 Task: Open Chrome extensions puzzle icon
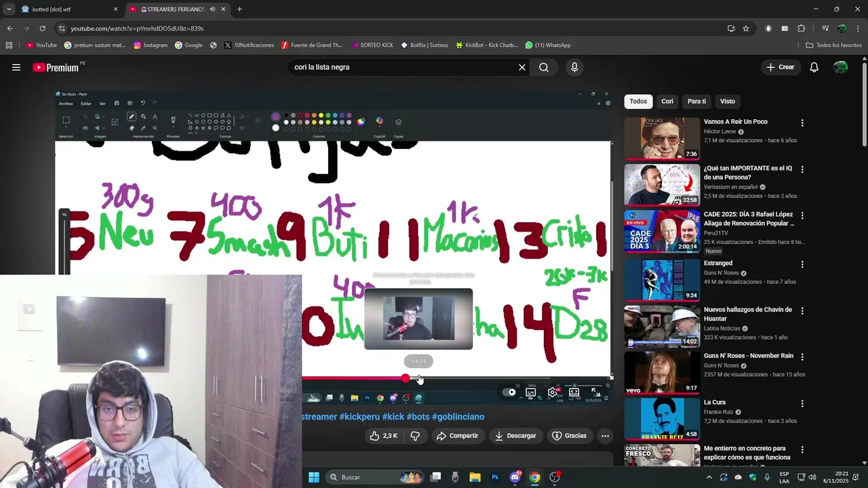pyautogui.click(x=802, y=28)
